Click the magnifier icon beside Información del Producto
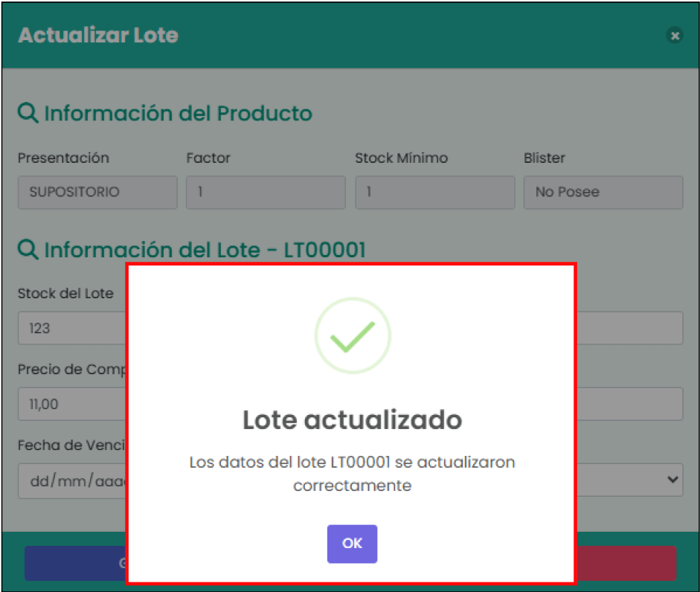This screenshot has height=592, width=700. [x=28, y=112]
